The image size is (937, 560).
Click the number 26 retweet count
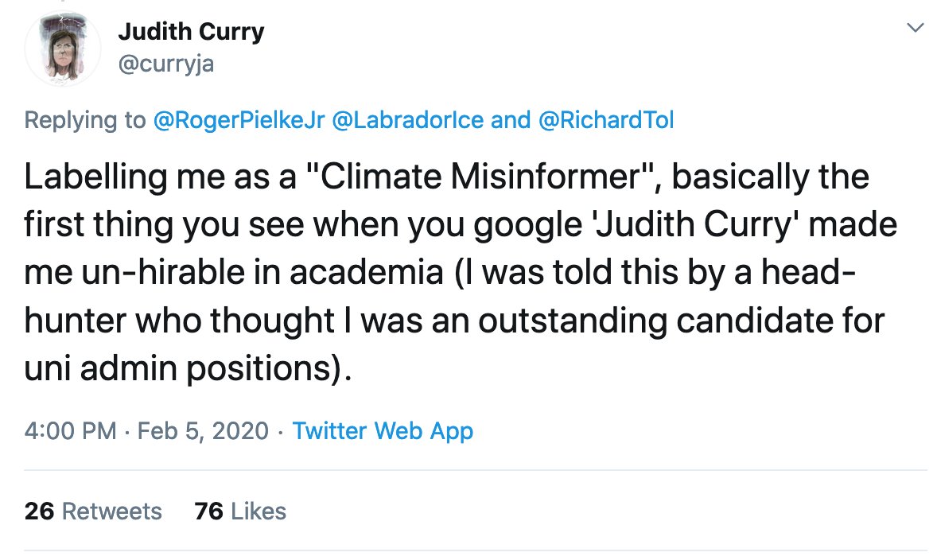click(39, 511)
